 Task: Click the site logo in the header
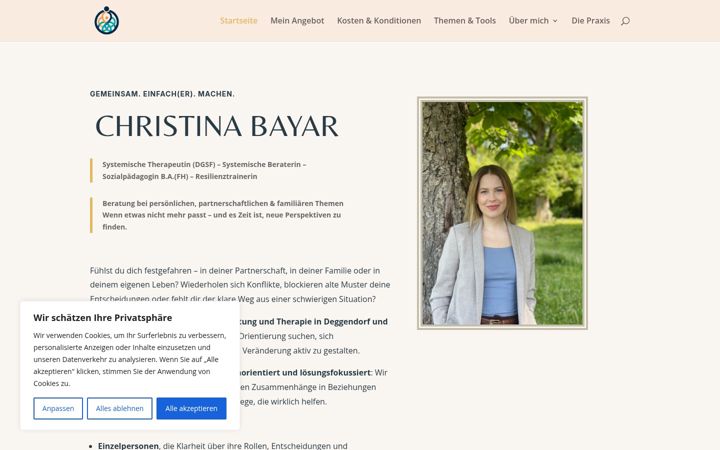(107, 21)
